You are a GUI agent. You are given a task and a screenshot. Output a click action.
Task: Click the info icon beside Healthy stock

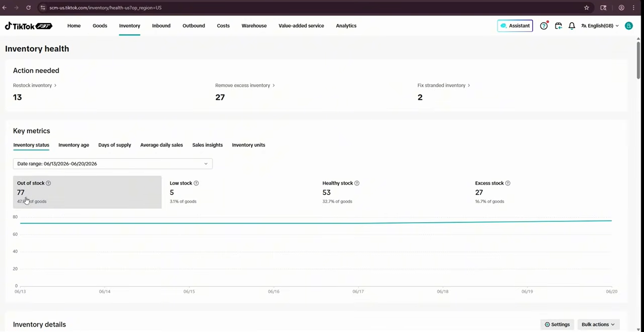click(357, 183)
